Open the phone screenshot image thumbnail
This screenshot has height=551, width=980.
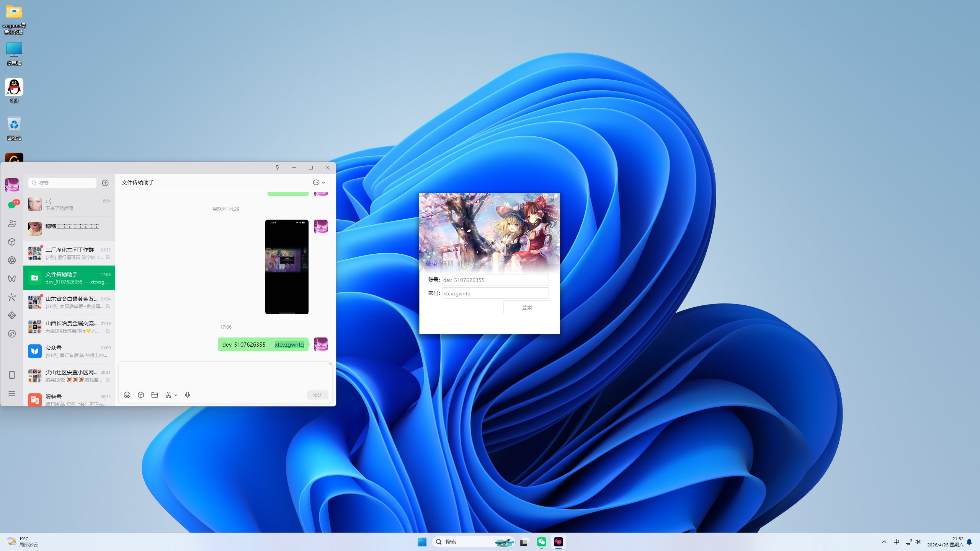287,267
